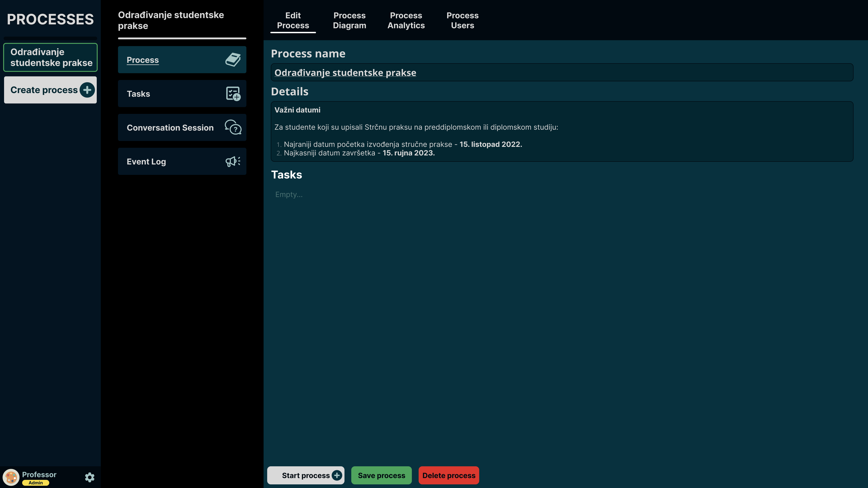The image size is (868, 488).
Task: Select the Edit Process tab
Action: tap(293, 21)
